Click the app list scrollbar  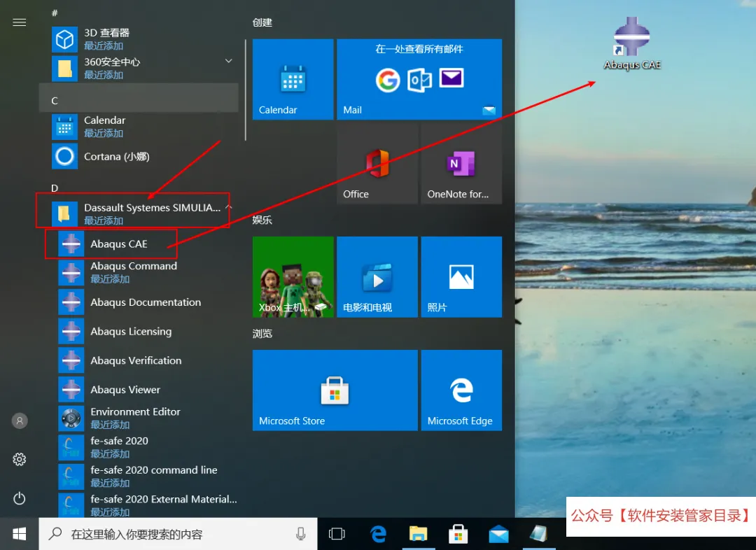tap(246, 90)
